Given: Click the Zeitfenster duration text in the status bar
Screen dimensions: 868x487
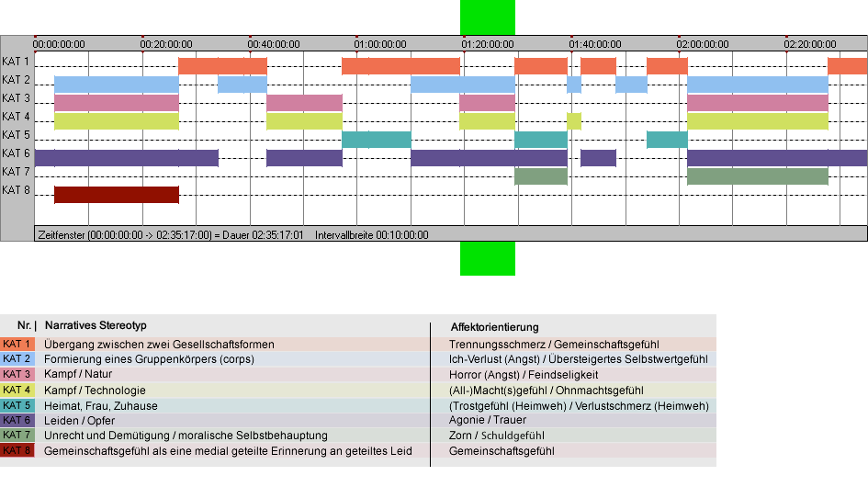Looking at the screenshot, I should (171, 235).
